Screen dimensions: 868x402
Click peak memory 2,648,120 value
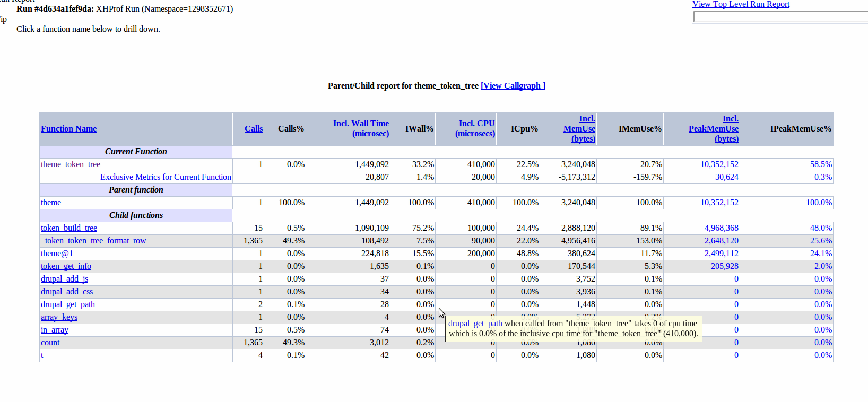[x=722, y=241]
